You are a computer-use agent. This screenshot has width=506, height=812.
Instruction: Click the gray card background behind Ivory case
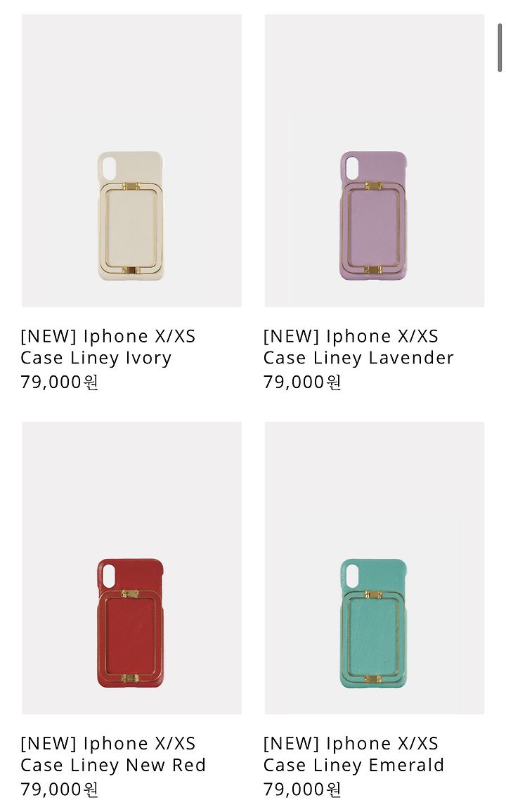[131, 77]
